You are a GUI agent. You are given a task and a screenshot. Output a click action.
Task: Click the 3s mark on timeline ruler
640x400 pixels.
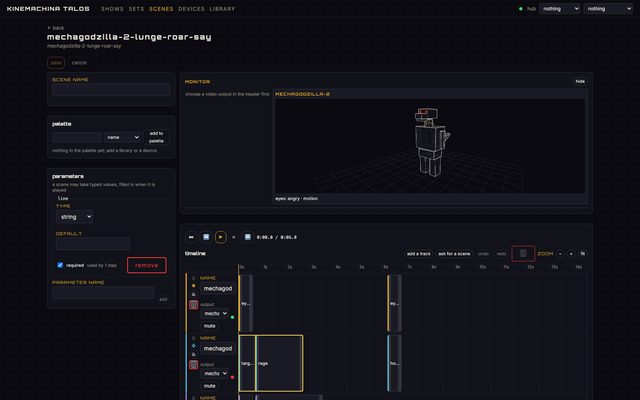(x=314, y=267)
